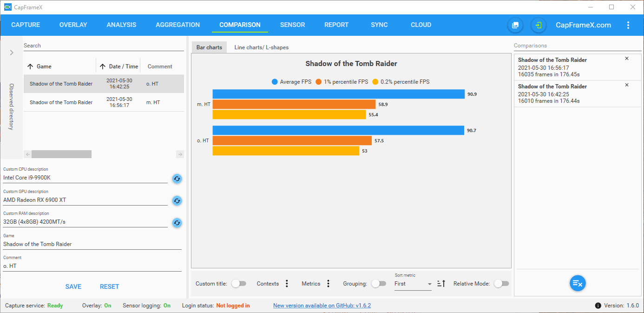The height and width of the screenshot is (313, 644).
Task: Open the CapFrameX.com link
Action: pyautogui.click(x=584, y=25)
